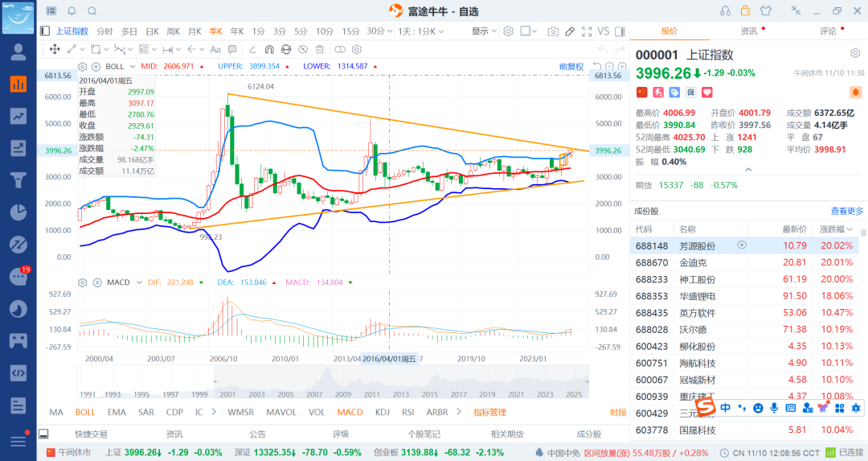This screenshot has width=868, height=461.
Task: Collapse the quote details chevron
Action: pos(748,170)
